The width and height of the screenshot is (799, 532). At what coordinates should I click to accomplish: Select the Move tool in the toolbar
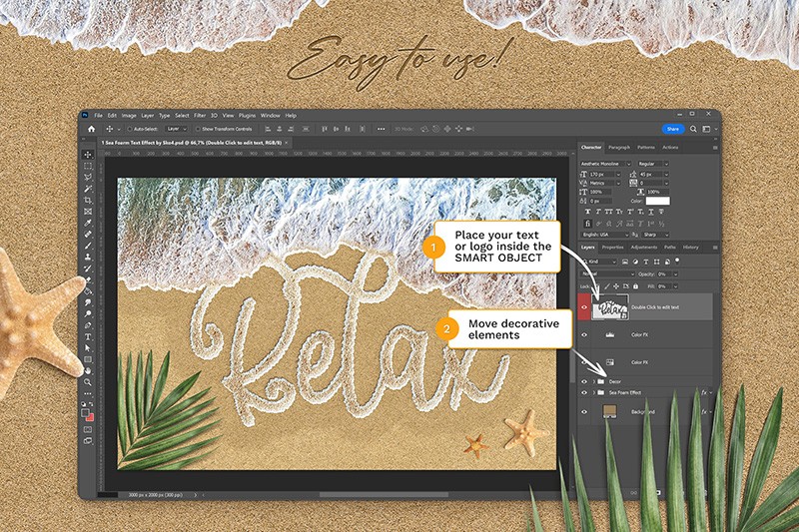point(88,155)
